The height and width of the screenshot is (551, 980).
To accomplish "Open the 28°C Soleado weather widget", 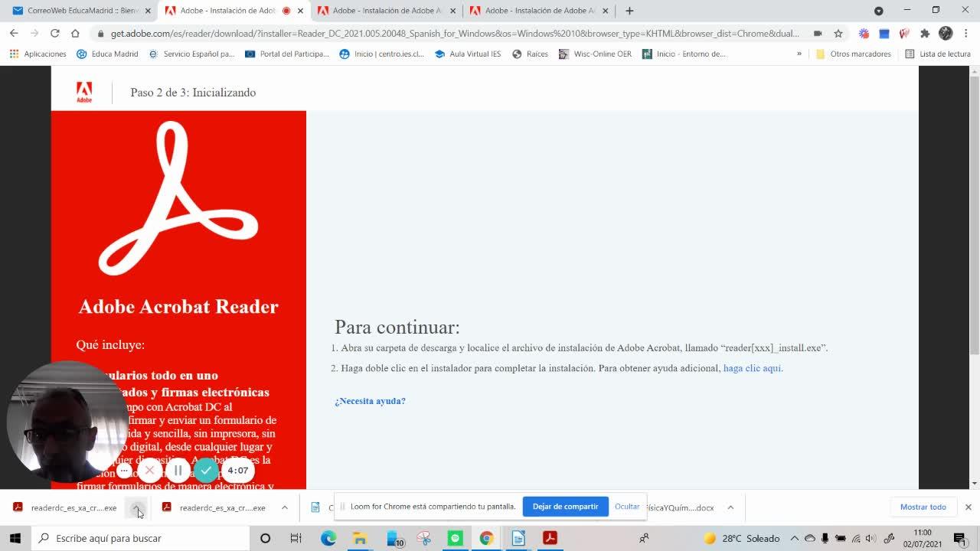I will click(742, 538).
